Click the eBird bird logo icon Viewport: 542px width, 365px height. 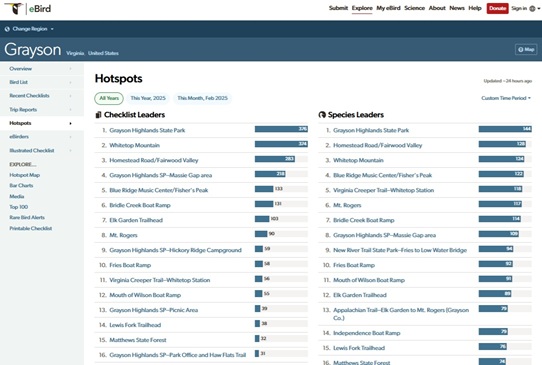tap(14, 8)
